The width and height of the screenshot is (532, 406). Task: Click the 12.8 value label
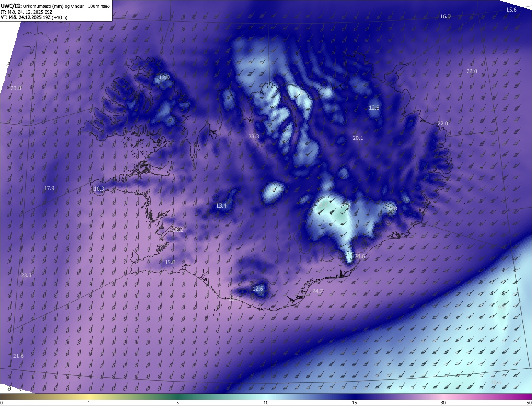374,108
